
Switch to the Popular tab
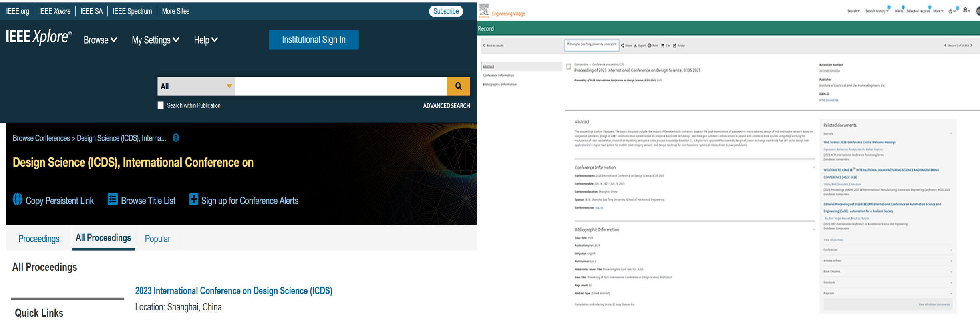157,239
